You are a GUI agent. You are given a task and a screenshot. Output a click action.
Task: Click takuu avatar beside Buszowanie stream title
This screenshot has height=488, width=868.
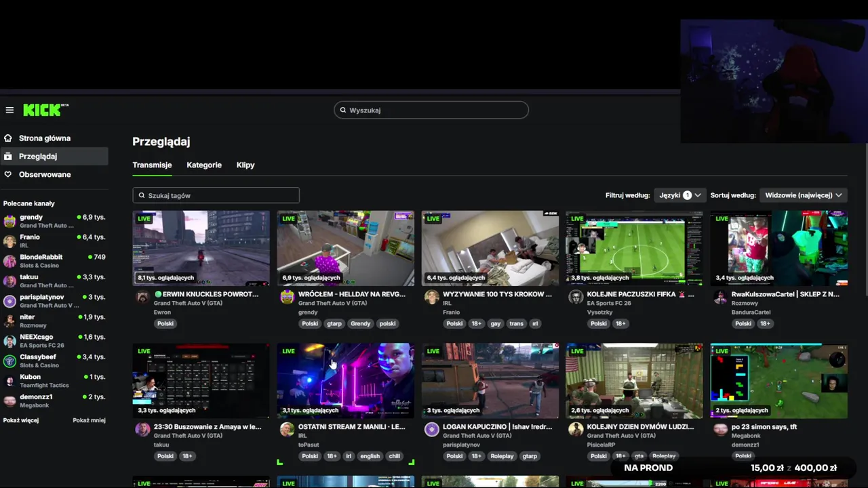tap(142, 430)
